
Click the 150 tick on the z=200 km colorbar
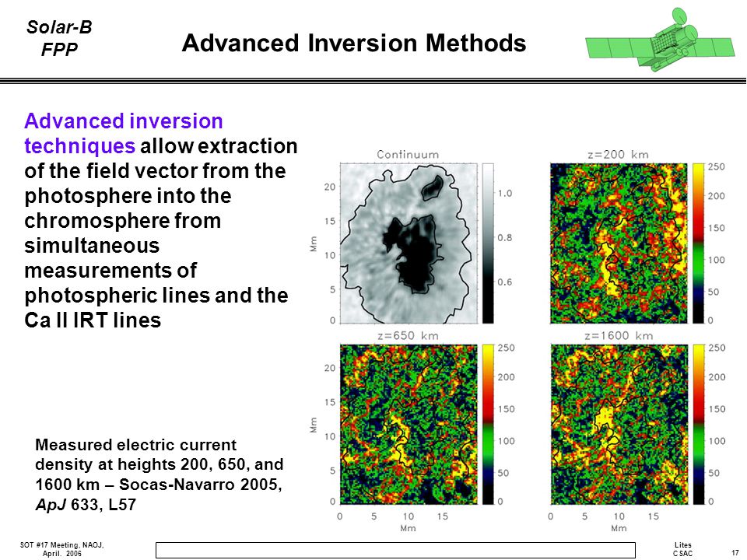click(716, 228)
